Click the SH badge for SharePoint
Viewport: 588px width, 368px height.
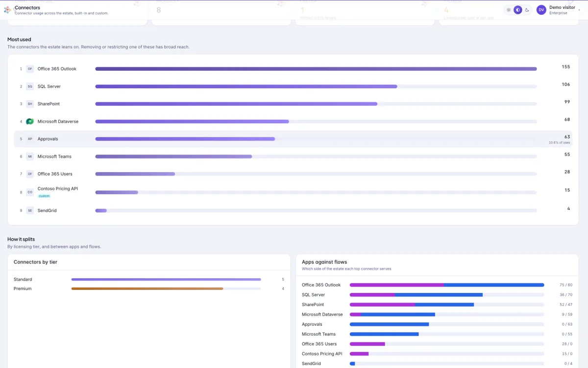pos(30,104)
